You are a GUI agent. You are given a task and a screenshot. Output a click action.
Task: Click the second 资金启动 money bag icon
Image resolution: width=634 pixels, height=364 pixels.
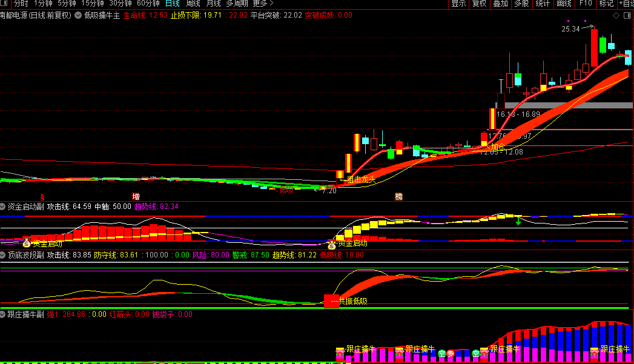point(332,245)
